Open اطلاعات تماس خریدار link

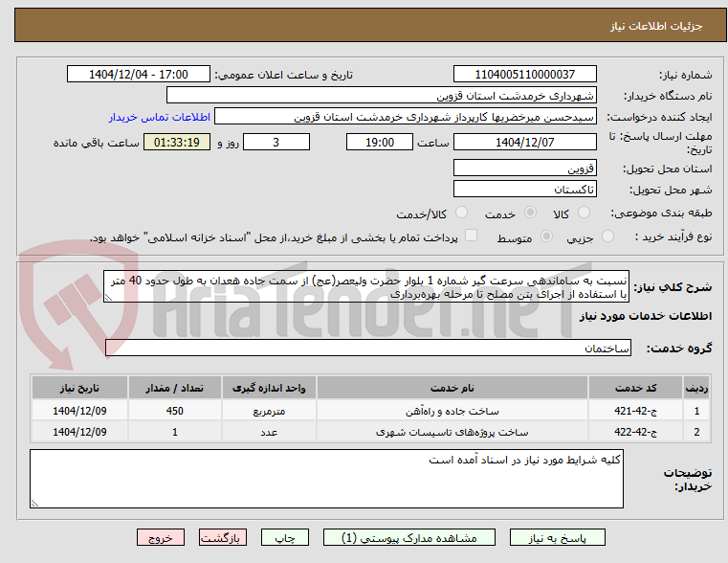tap(160, 117)
